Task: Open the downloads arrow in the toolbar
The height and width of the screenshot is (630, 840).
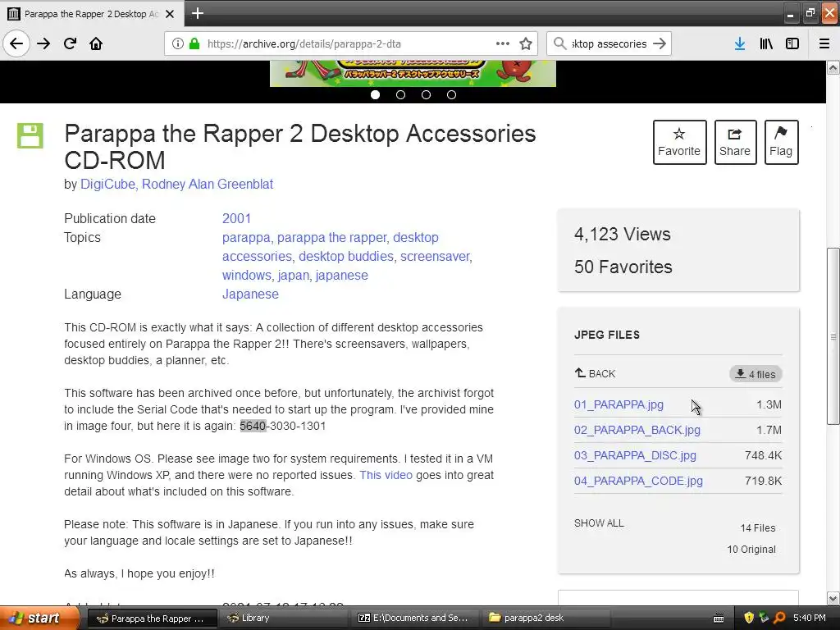Action: coord(740,43)
